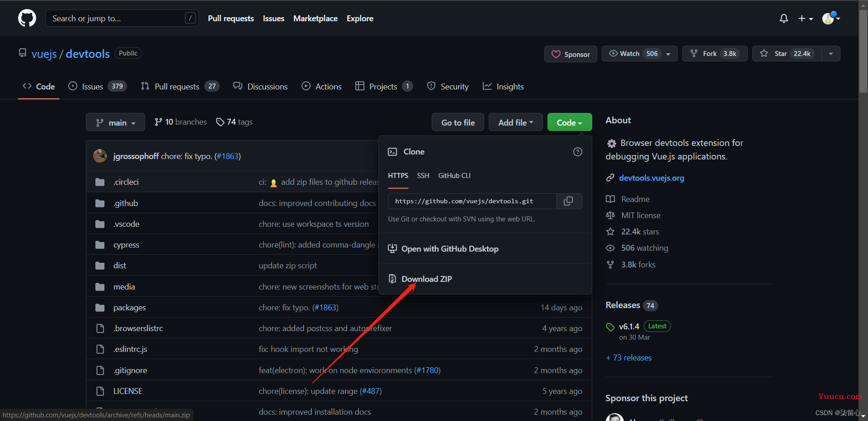Click the MIT license scale icon
The image size is (868, 421).
coord(610,215)
